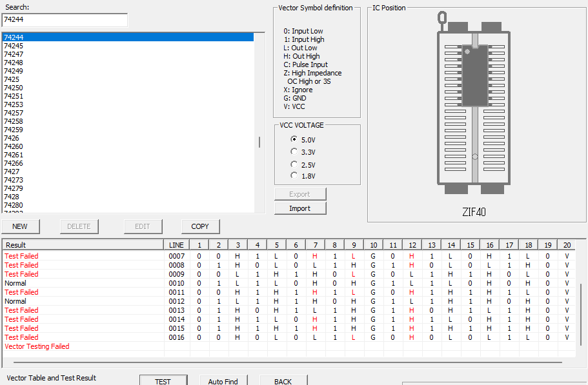Screen dimensions: 588x385
Task: Select the 3.3V VCC voltage option
Action: tap(303, 152)
